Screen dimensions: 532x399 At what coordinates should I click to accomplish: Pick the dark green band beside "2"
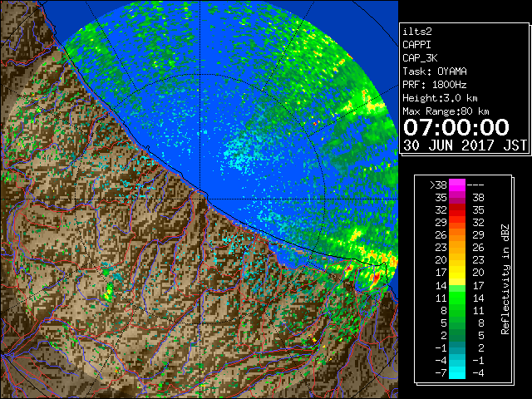point(457,335)
